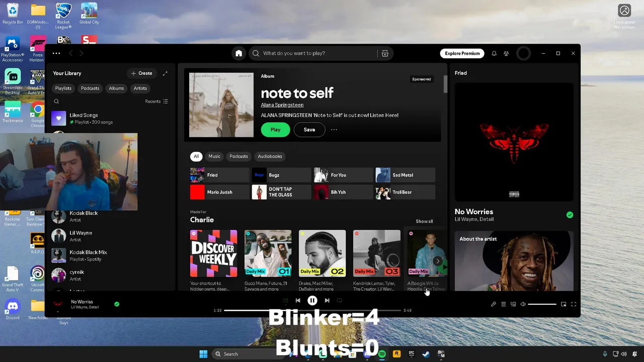This screenshot has width=644, height=362.
Task: Filter the library by Playlists
Action: pyautogui.click(x=63, y=88)
